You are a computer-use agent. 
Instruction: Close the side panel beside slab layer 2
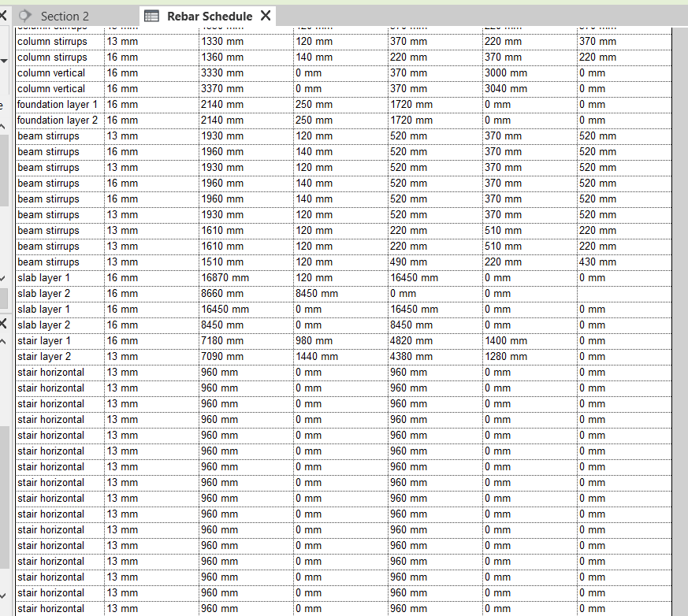3,324
